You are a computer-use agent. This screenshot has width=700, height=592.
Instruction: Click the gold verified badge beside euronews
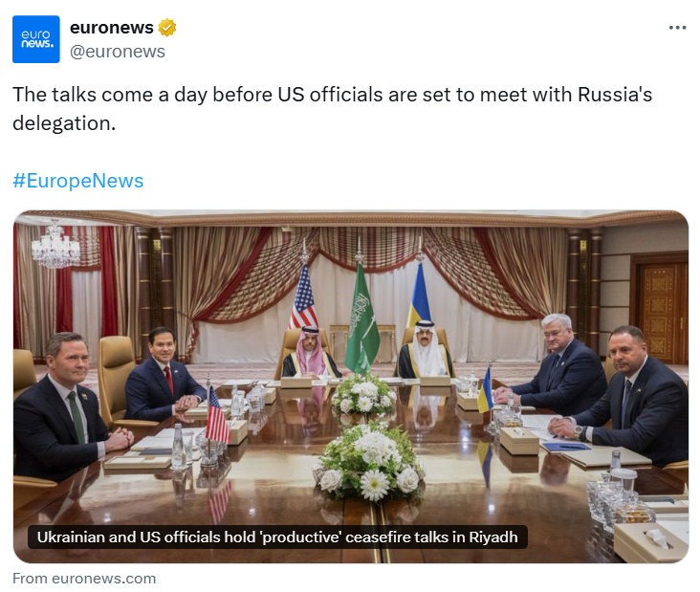point(167,28)
